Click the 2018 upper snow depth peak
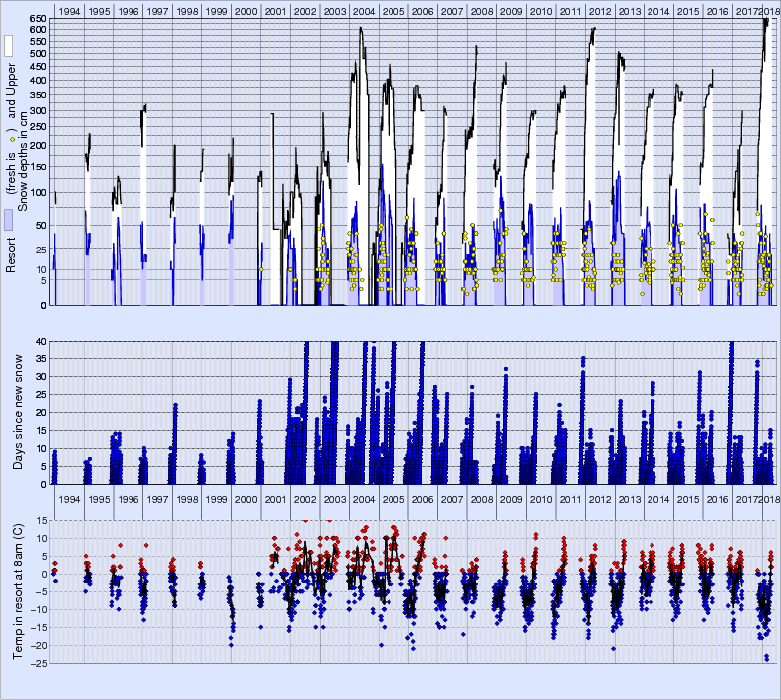The height and width of the screenshot is (700, 781). [765, 20]
